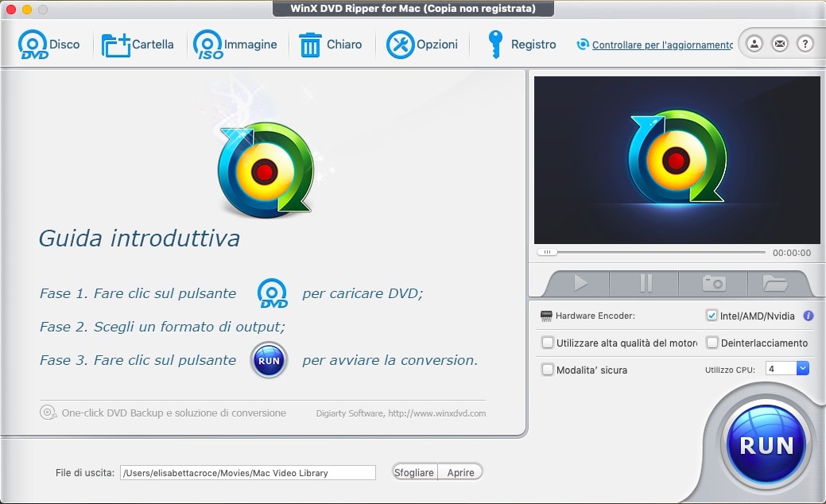
Task: Open the question mark help icon
Action: [x=805, y=44]
